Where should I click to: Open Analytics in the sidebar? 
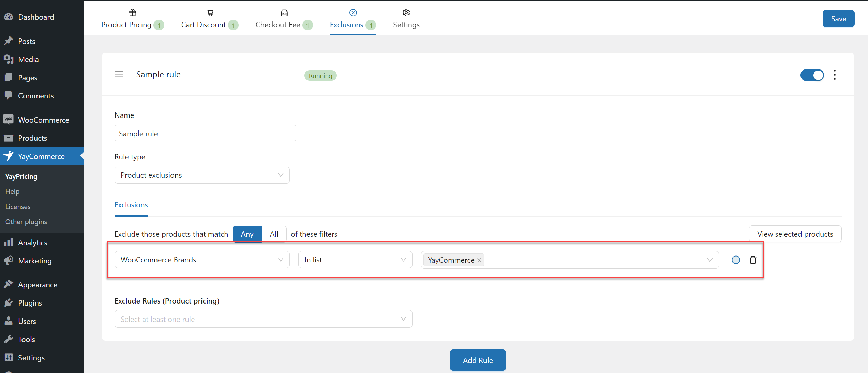[x=32, y=243]
